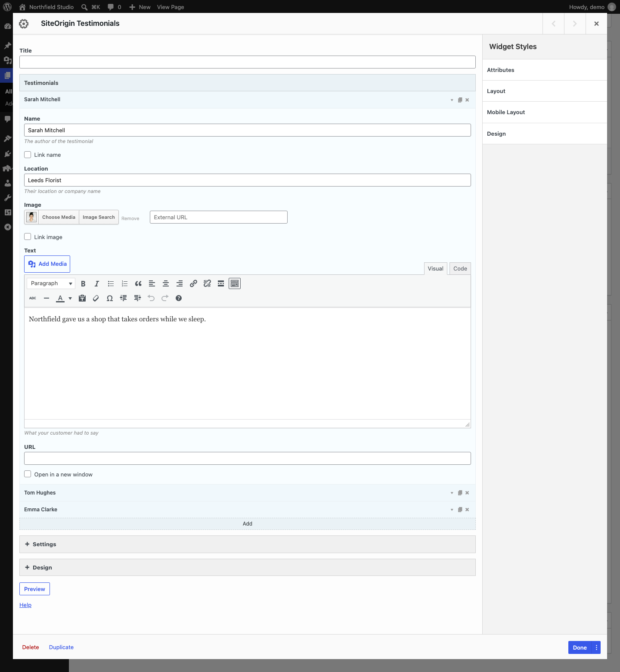This screenshot has width=620, height=672.
Task: Clear formatting with the eraser icon
Action: pyautogui.click(x=96, y=298)
